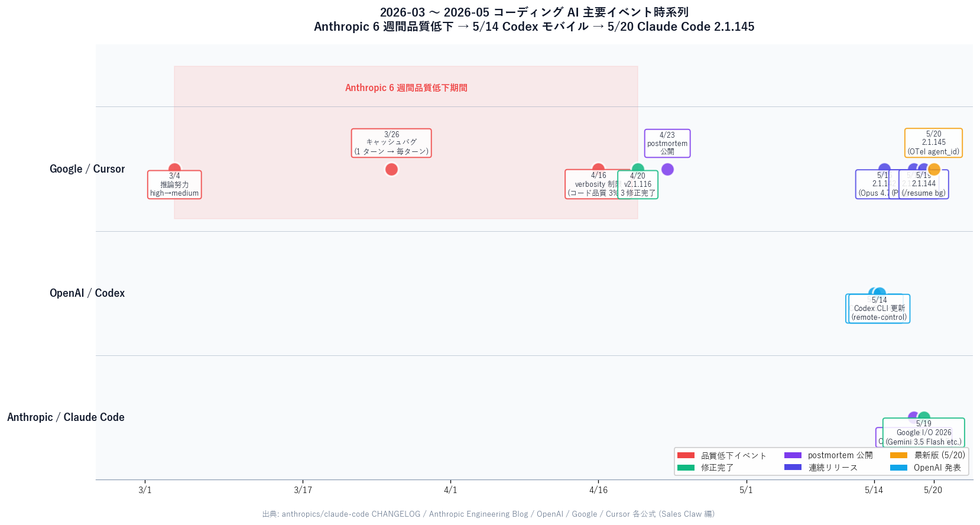Click the subtitle mentioning Claude Code 2.1.145
The image size is (980, 525).
(x=534, y=27)
